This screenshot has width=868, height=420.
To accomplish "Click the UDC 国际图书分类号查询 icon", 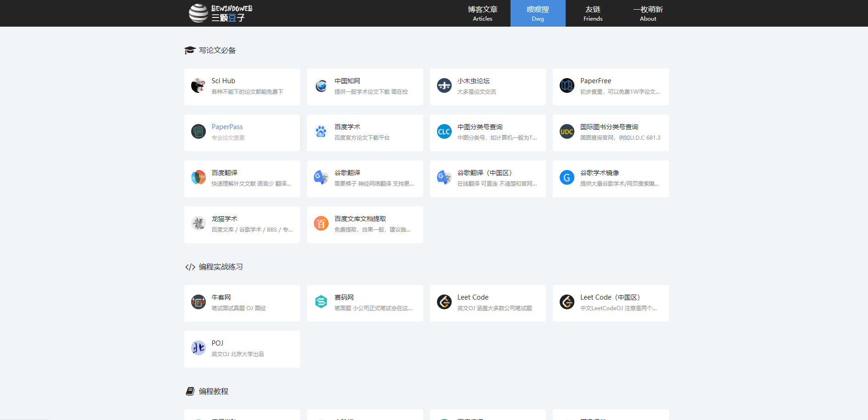I will tap(567, 131).
